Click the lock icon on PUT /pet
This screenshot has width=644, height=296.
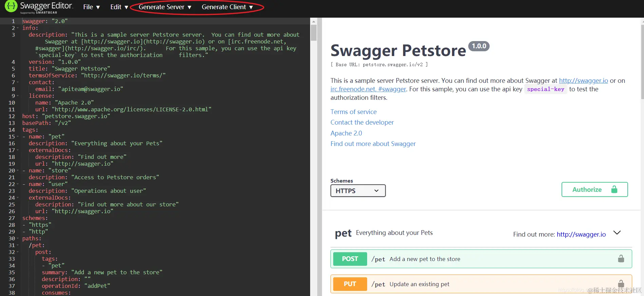(x=621, y=283)
